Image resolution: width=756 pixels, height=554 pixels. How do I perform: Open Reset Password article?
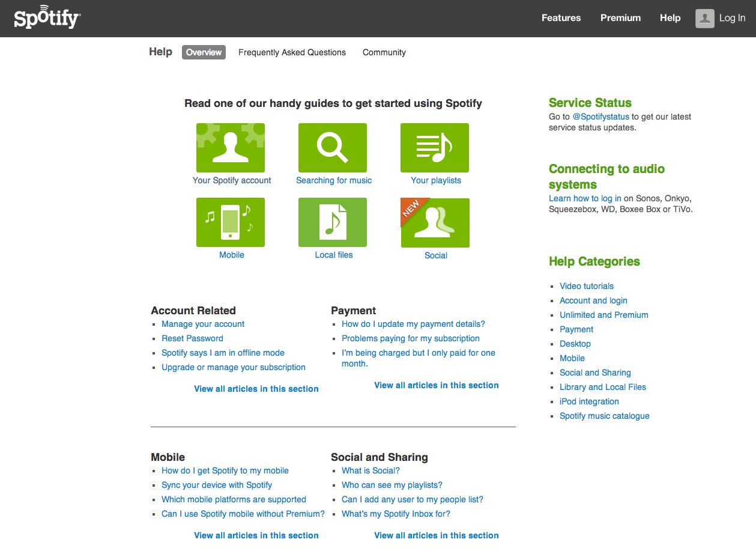click(x=192, y=338)
